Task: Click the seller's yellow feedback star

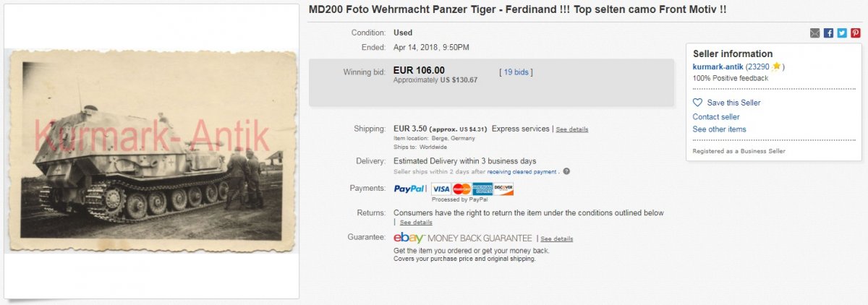Action: pyautogui.click(x=776, y=66)
